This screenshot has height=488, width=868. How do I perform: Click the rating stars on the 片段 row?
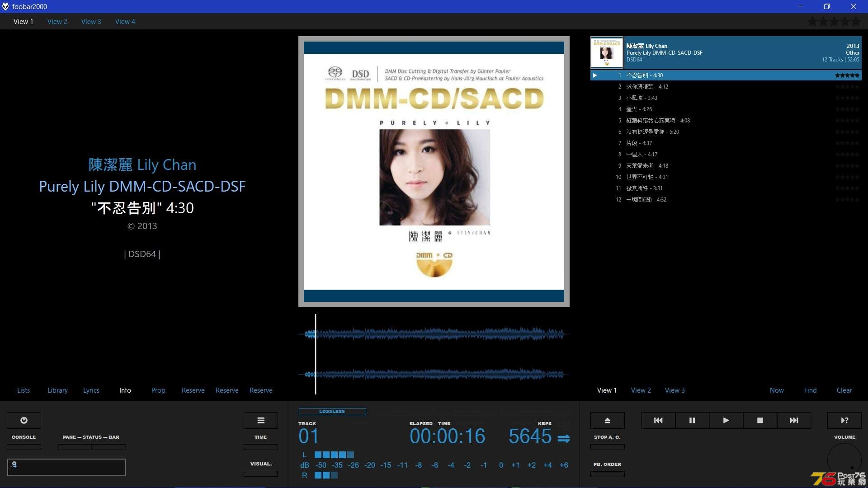tap(847, 143)
